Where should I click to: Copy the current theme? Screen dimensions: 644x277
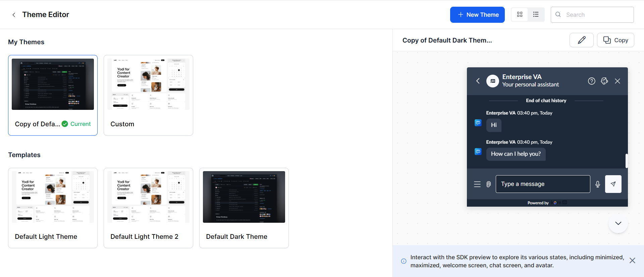coord(615,40)
